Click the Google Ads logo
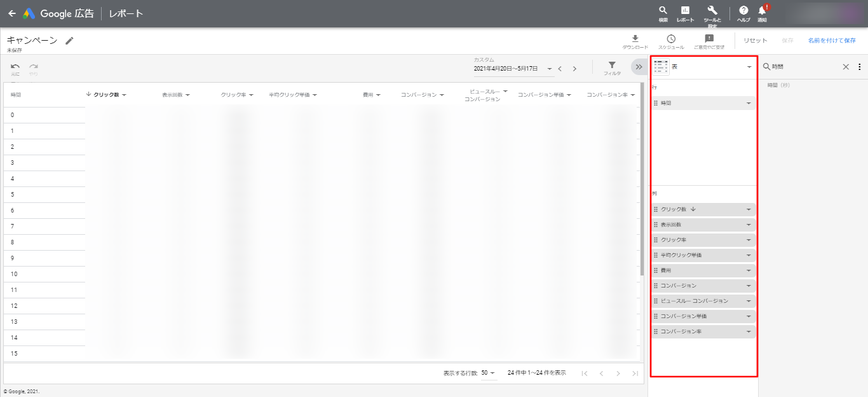The image size is (868, 397). [29, 13]
